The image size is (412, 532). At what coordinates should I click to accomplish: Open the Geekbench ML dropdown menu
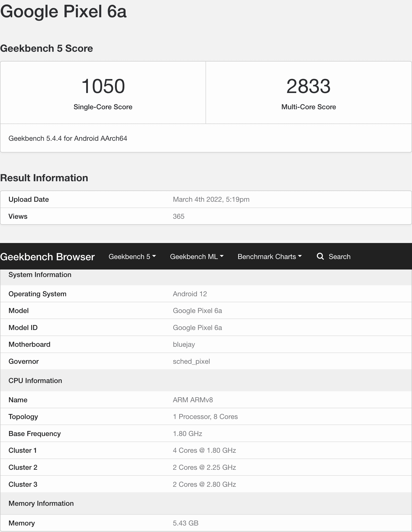click(197, 256)
